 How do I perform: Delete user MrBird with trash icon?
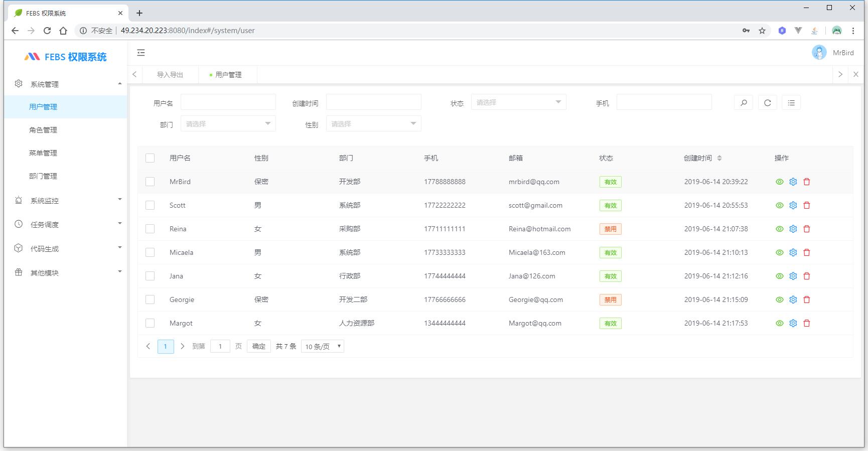click(x=807, y=182)
